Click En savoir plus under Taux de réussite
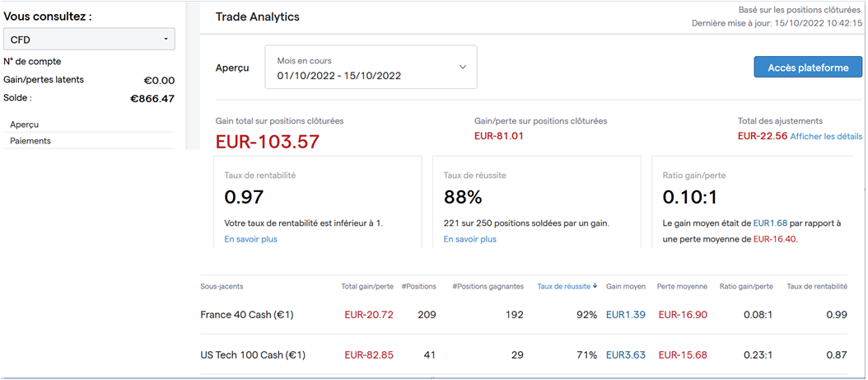 click(x=469, y=239)
